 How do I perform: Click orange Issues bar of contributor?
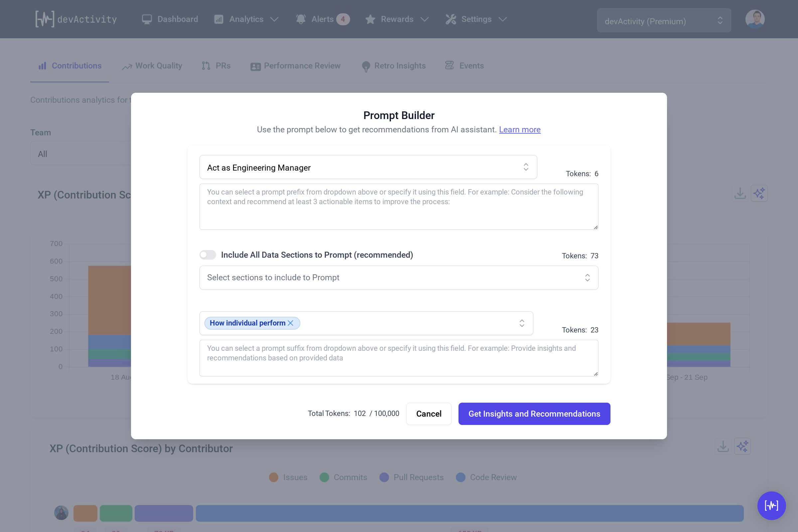click(85, 513)
